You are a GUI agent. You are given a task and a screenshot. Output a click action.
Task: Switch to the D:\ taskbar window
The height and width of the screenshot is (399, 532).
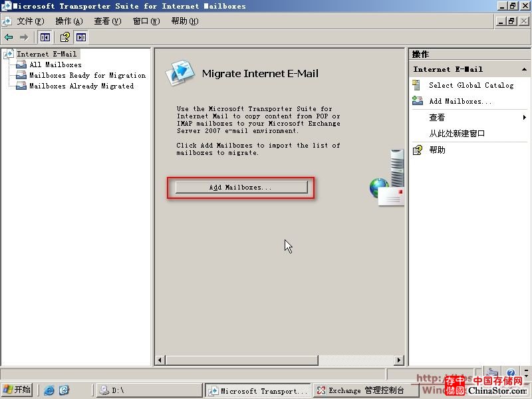(x=149, y=390)
